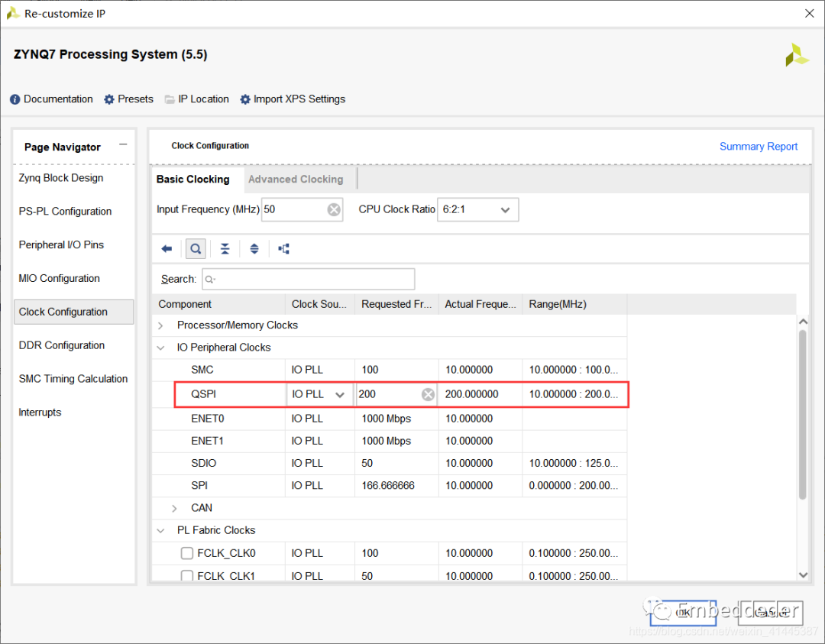Switch to the Advanced Clocking tab
825x644 pixels.
click(x=296, y=180)
